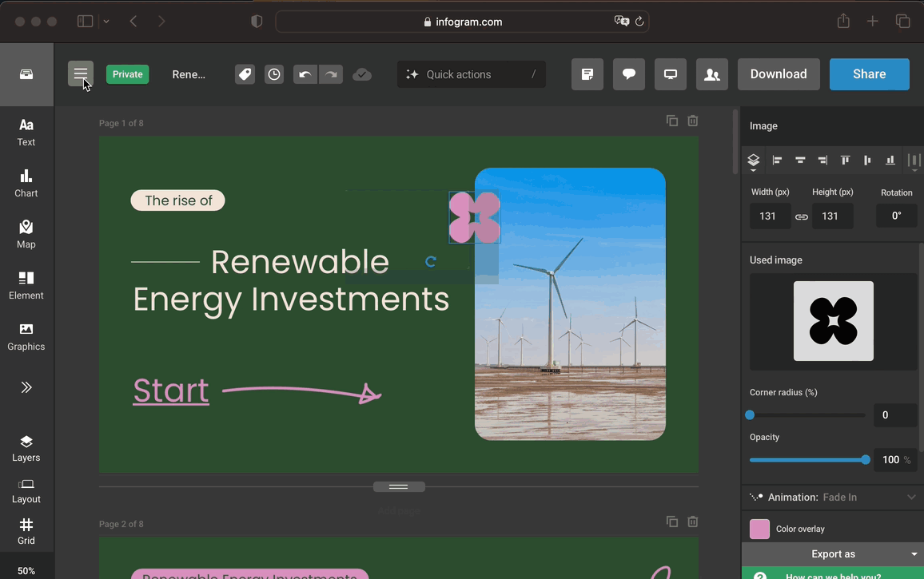Screen dimensions: 924x579
Task: Open collaborators people icon
Action: click(712, 74)
